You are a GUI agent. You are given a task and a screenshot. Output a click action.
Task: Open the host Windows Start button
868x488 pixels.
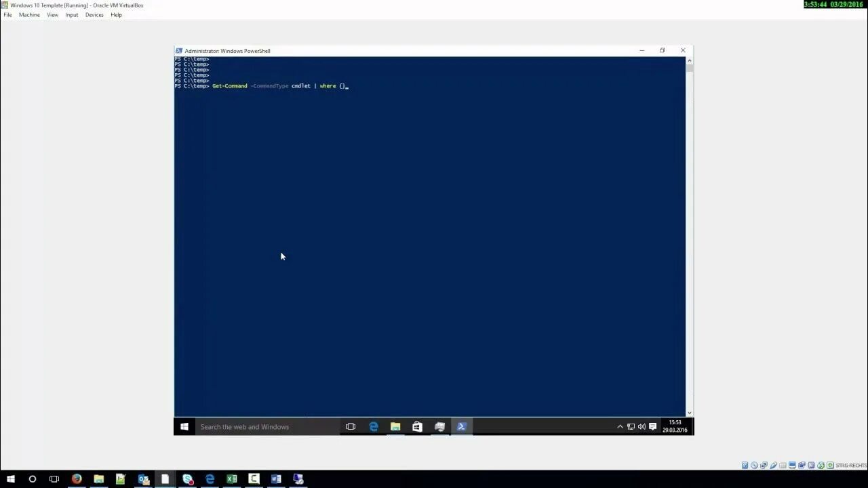point(10,479)
